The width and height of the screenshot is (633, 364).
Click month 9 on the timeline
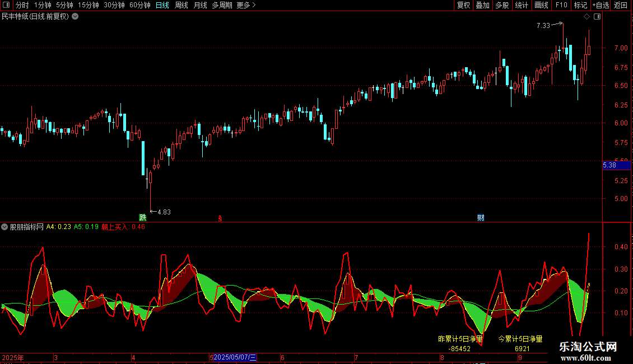click(520, 357)
